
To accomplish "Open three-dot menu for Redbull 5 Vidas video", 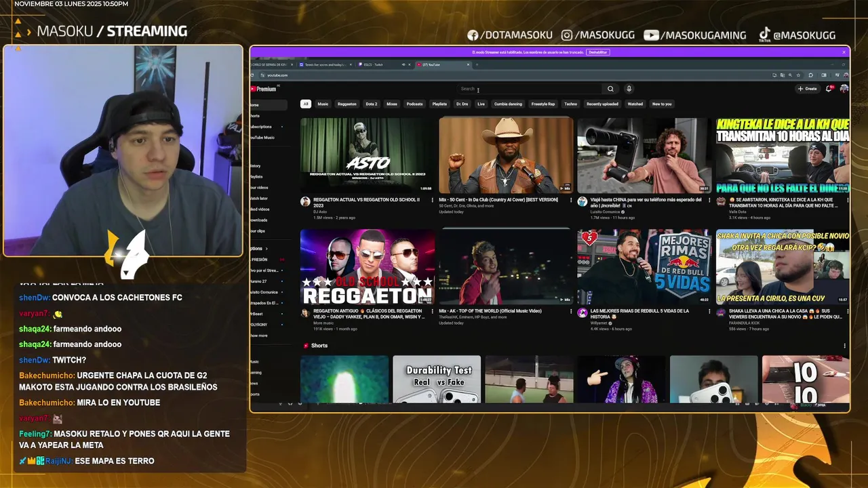I will point(709,312).
